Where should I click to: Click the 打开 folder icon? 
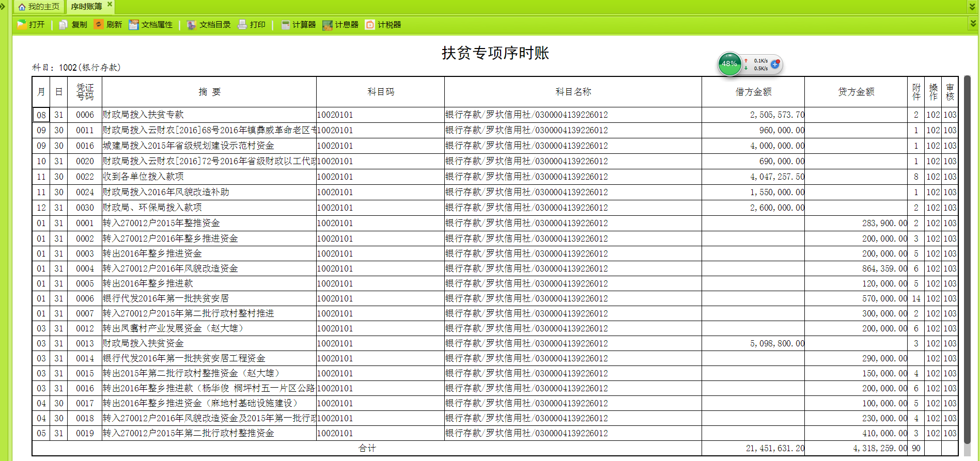tap(22, 24)
